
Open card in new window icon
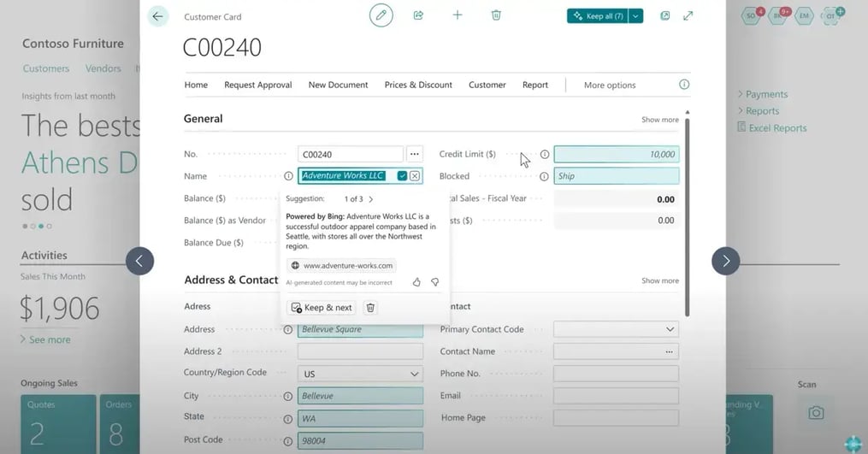coord(664,16)
